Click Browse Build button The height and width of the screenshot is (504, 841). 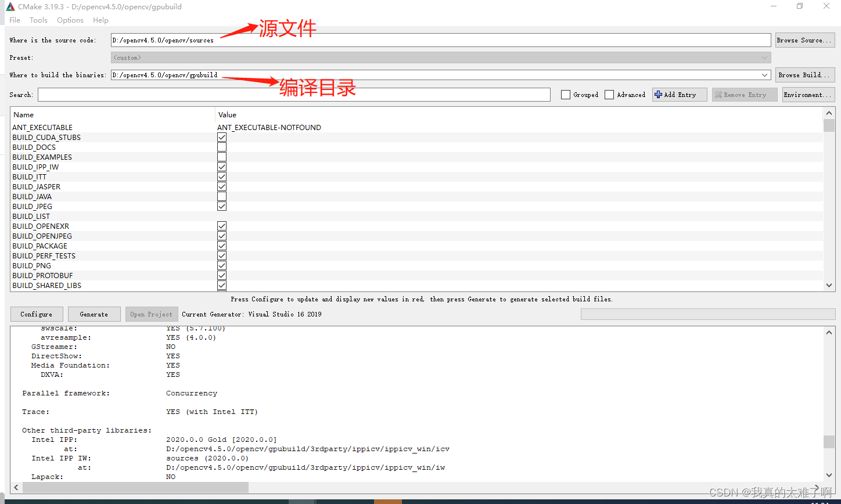pyautogui.click(x=805, y=75)
